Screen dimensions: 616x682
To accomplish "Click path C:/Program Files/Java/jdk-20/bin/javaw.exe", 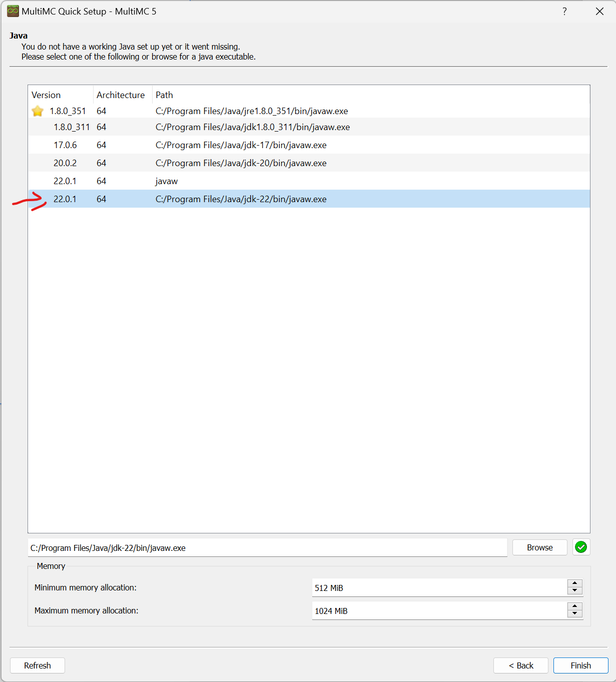I will tap(241, 163).
